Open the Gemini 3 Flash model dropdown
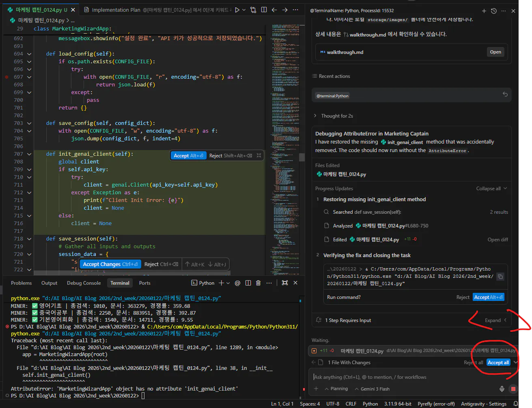 coord(372,389)
